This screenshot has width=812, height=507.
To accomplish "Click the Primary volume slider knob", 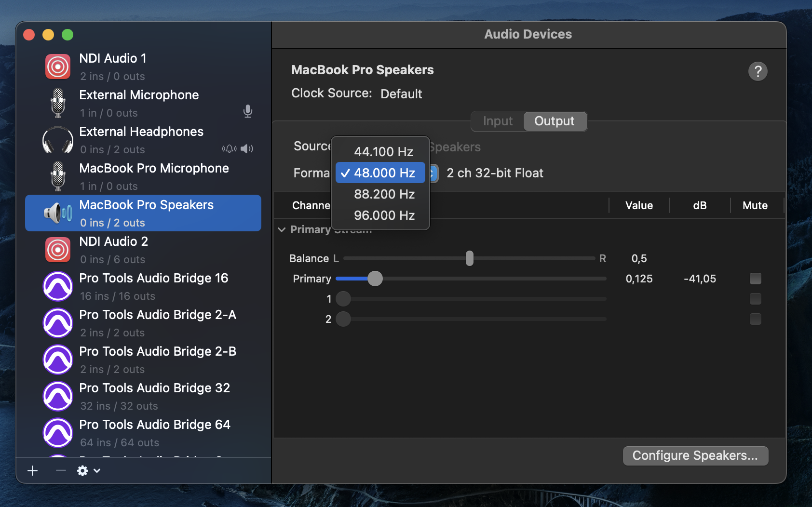I will 375,279.
